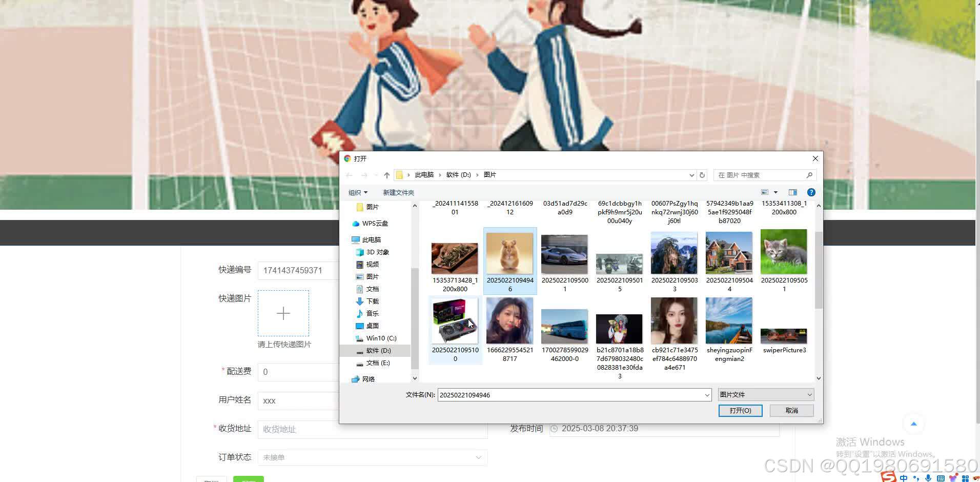The height and width of the screenshot is (482, 980).
Task: Click the microphone icon in IME toolbar
Action: tap(928, 478)
